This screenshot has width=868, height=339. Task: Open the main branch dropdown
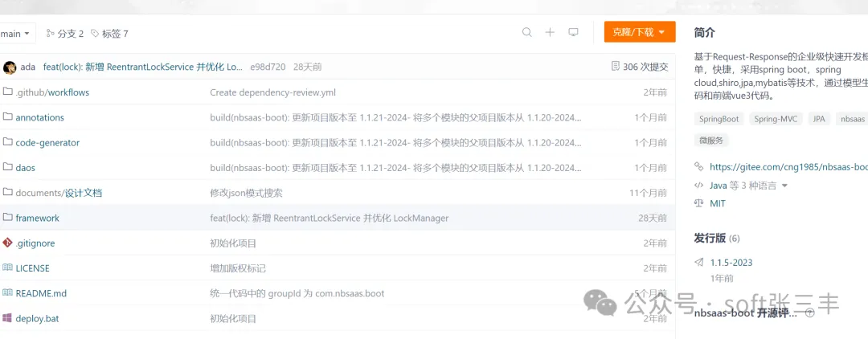17,34
